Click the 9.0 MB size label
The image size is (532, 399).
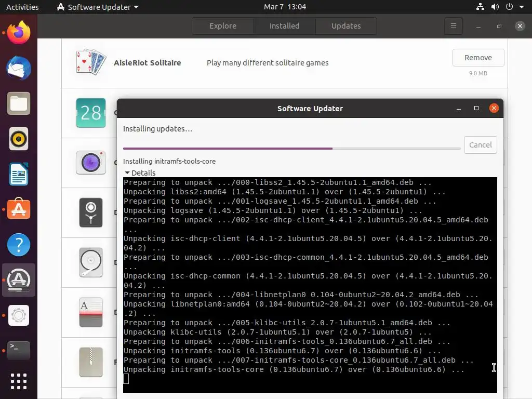pyautogui.click(x=478, y=73)
